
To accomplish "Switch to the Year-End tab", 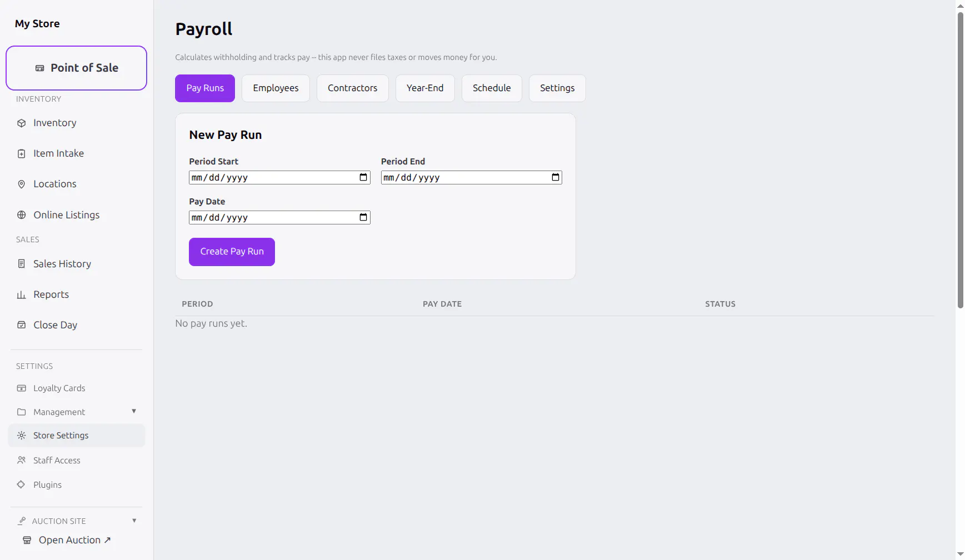I will pyautogui.click(x=425, y=88).
